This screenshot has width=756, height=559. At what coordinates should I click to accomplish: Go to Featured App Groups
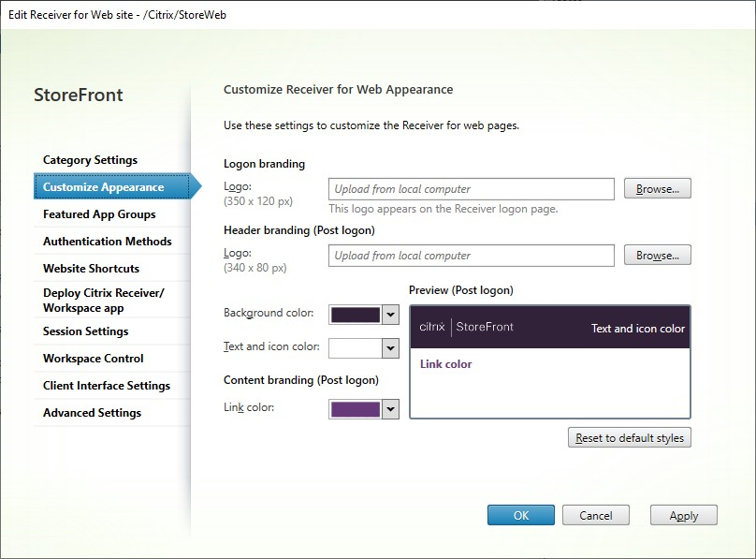(99, 214)
